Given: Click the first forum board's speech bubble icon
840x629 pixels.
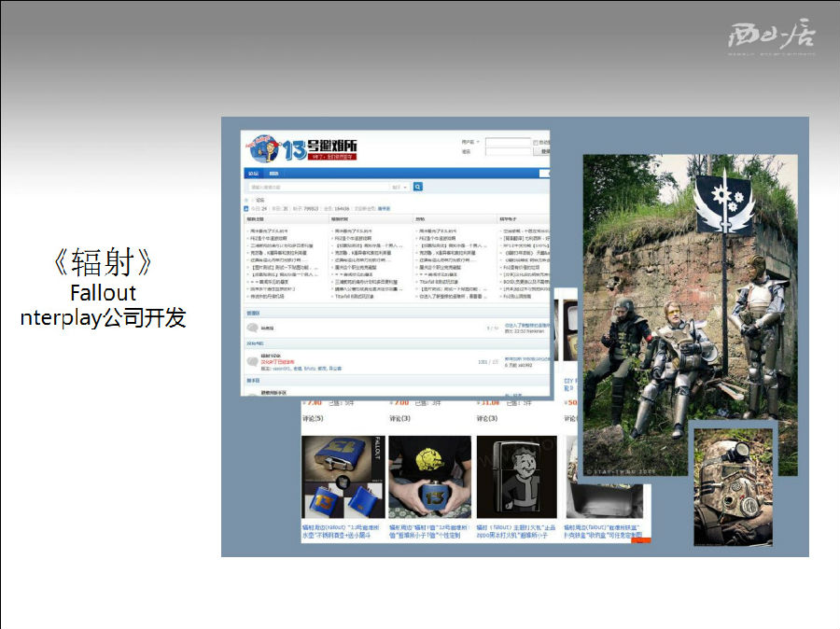Looking at the screenshot, I should click(x=253, y=328).
